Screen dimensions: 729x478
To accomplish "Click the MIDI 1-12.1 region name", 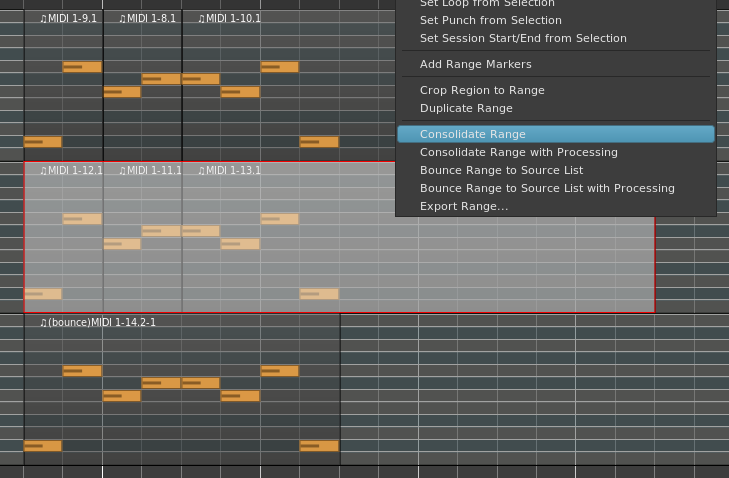I will tap(71, 171).
